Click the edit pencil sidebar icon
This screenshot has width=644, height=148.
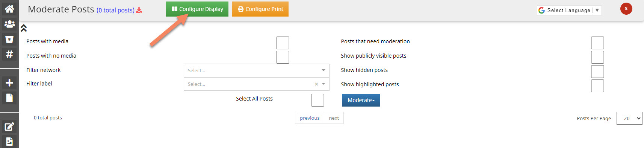(x=9, y=127)
